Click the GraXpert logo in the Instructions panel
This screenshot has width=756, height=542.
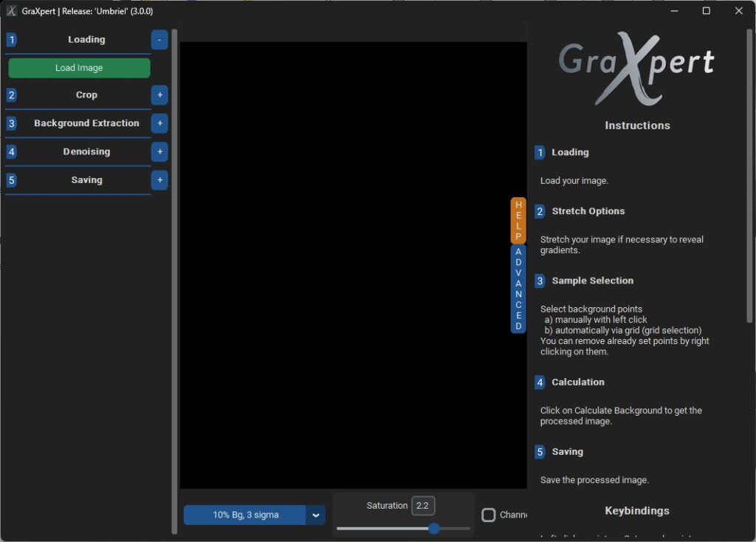point(636,70)
